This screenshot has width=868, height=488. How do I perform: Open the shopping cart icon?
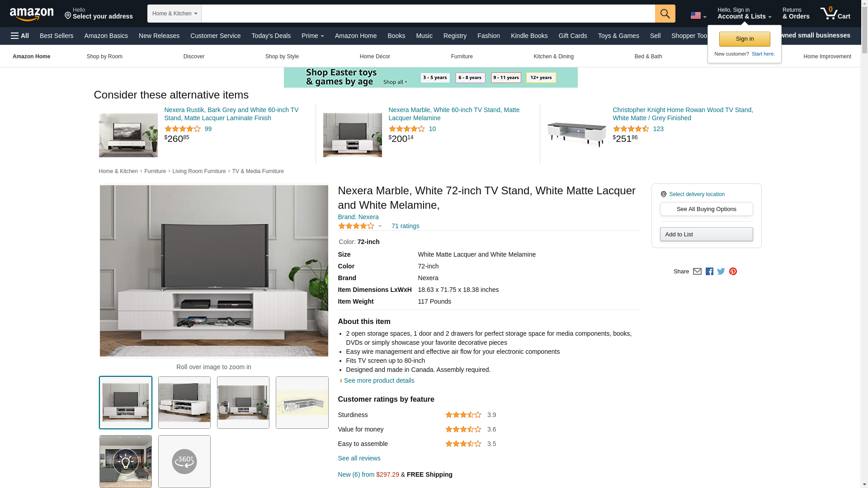[835, 14]
